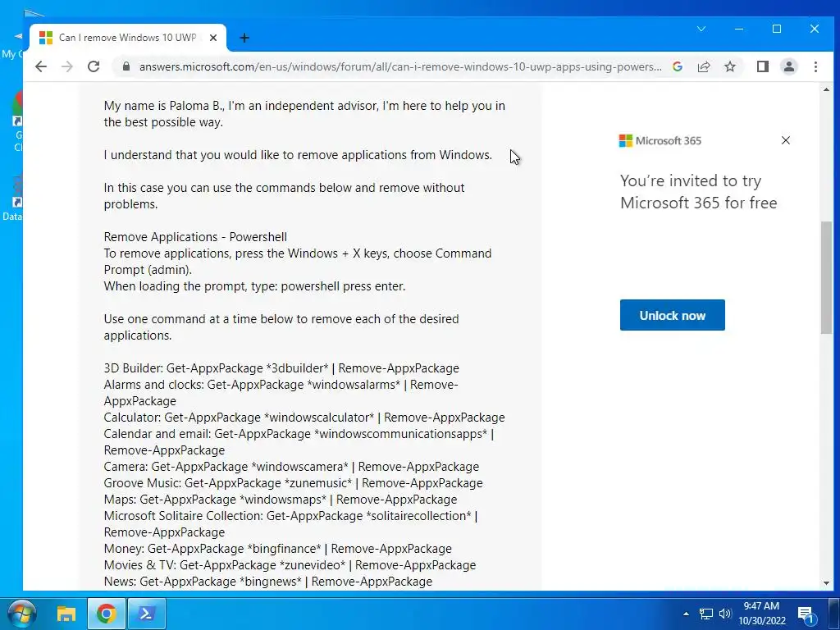Open volume control tray icon
Viewport: 840px width, 630px height.
[x=725, y=614]
